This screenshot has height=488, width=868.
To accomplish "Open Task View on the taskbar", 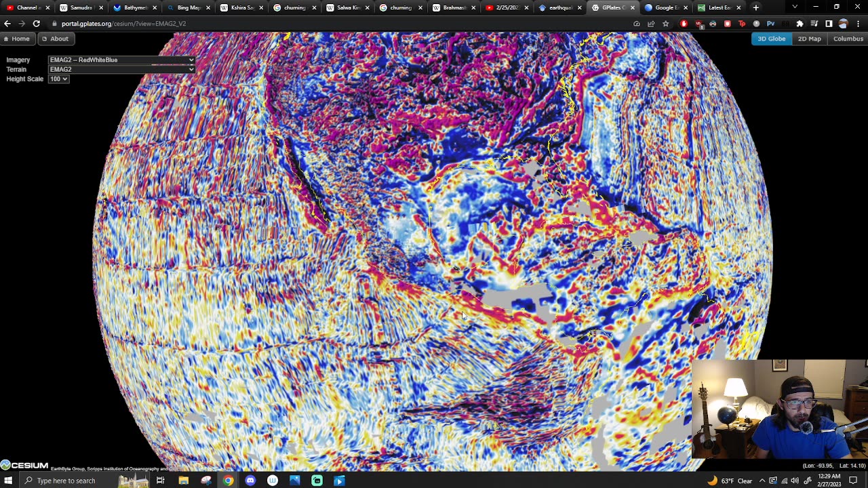I will tap(161, 481).
